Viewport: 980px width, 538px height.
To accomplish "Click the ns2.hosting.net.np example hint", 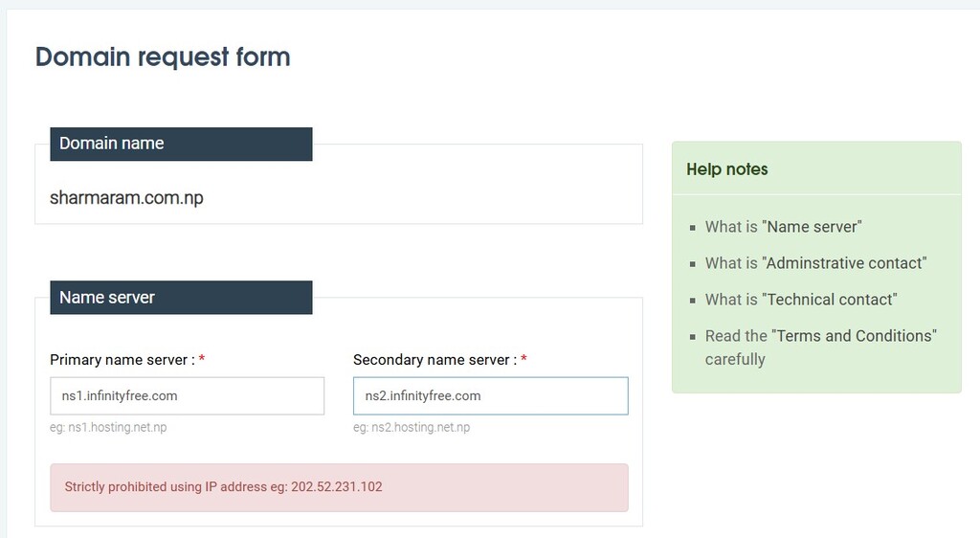I will point(412,427).
